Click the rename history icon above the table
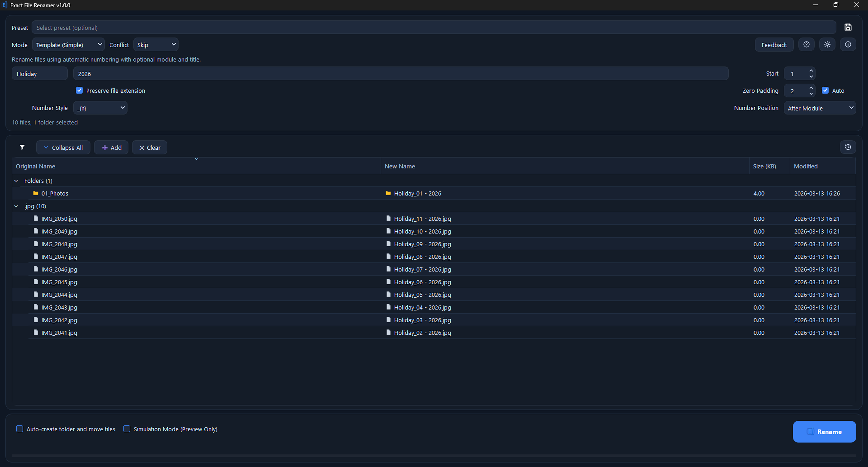 (848, 147)
